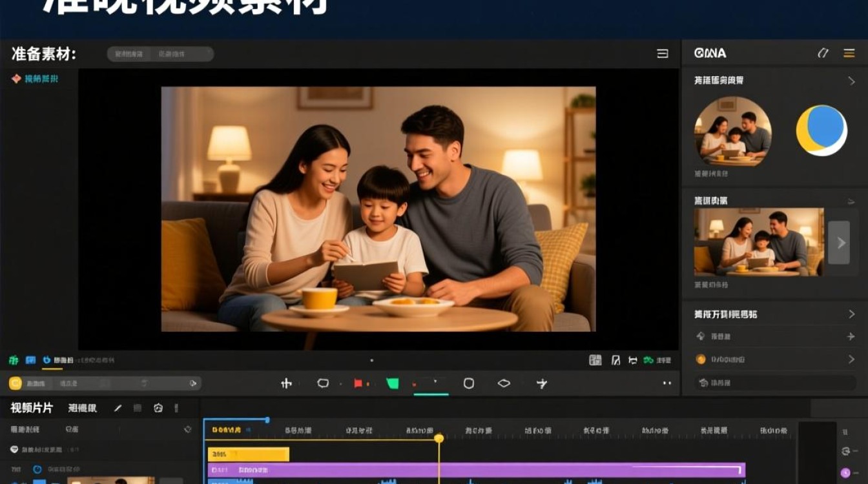Screen dimensions: 868x484
Task: Select the left segment of the pill toggle beside 准备素材
Action: [129, 54]
